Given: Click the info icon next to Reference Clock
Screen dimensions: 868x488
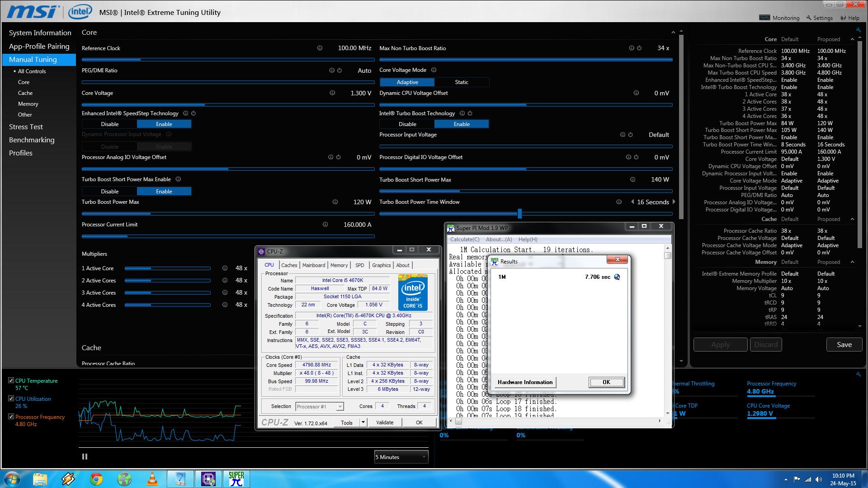Looking at the screenshot, I should pyautogui.click(x=320, y=48).
